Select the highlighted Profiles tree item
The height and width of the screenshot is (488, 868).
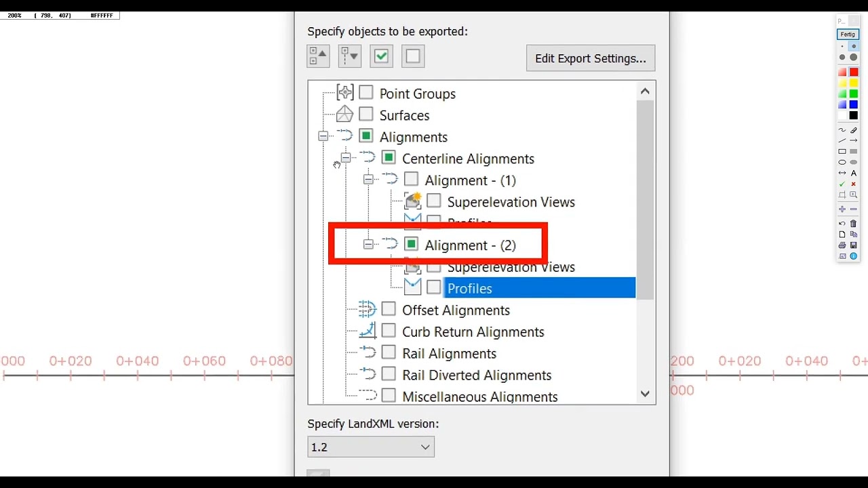click(x=539, y=288)
